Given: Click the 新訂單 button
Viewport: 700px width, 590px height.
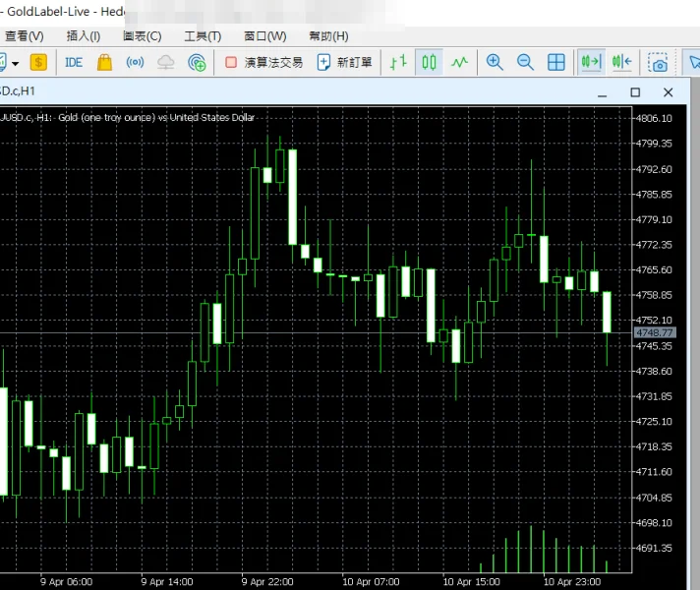Looking at the screenshot, I should pyautogui.click(x=345, y=62).
